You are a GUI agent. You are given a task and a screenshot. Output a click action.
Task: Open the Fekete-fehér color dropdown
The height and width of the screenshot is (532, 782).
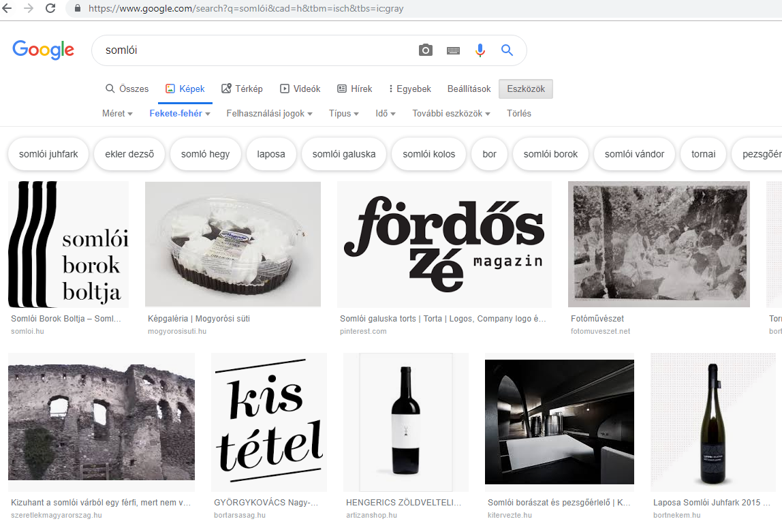point(180,113)
